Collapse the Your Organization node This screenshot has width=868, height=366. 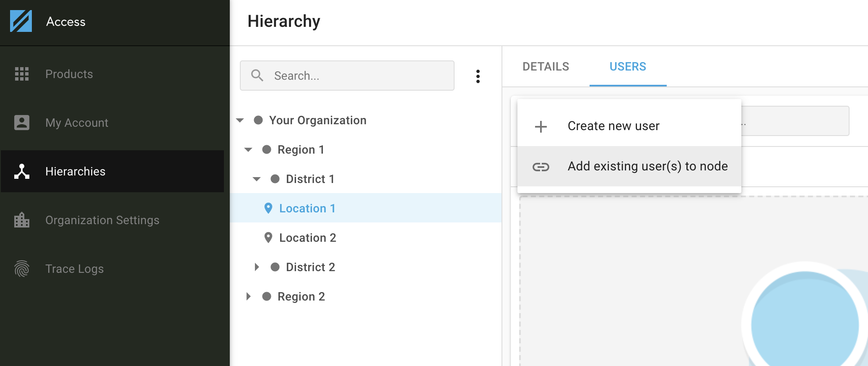(240, 120)
